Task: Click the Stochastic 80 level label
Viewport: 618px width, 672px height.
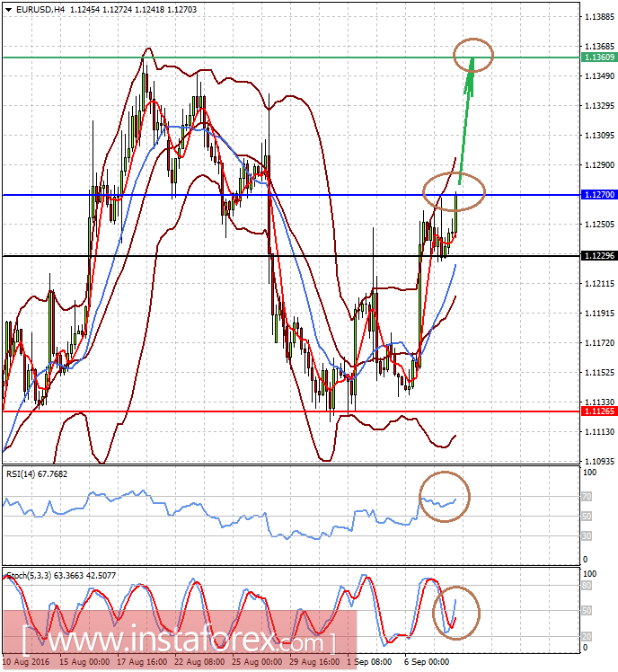Action: pos(587,586)
